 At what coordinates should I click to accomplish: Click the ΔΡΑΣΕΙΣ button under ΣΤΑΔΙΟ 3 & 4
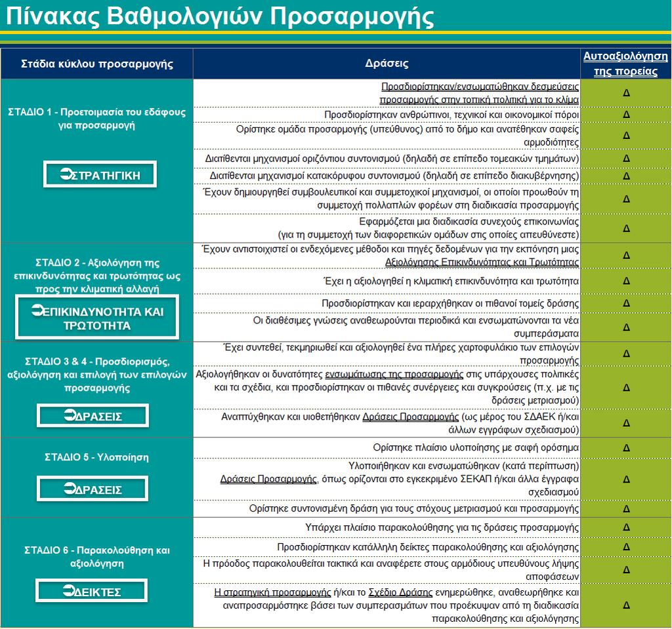tap(93, 416)
